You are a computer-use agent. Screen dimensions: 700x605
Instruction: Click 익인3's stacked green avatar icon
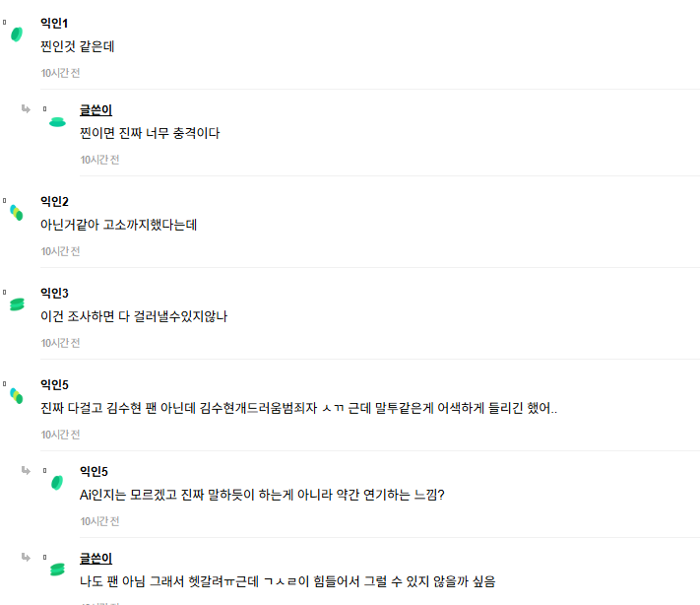click(17, 304)
